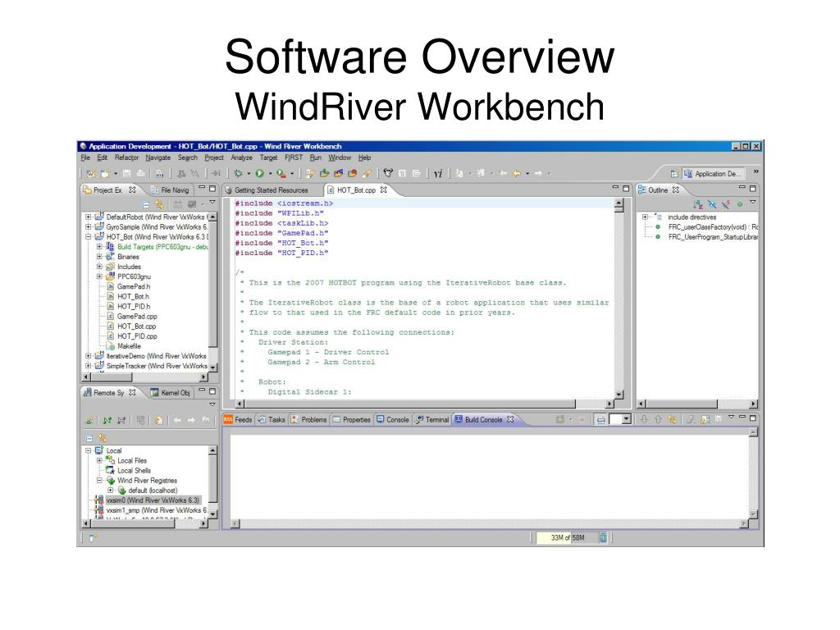Viewport: 840px width, 630px height.
Task: Click the Makefile icon in project tree
Action: pyautogui.click(x=111, y=346)
